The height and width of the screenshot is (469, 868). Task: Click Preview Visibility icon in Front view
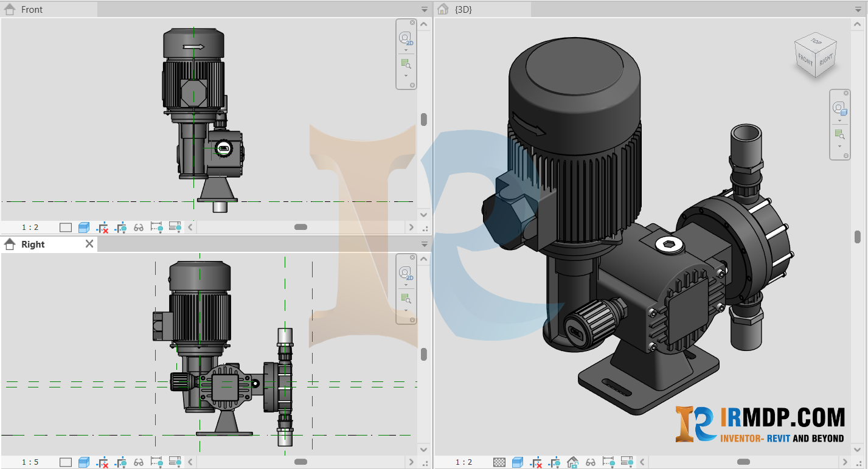pyautogui.click(x=175, y=228)
